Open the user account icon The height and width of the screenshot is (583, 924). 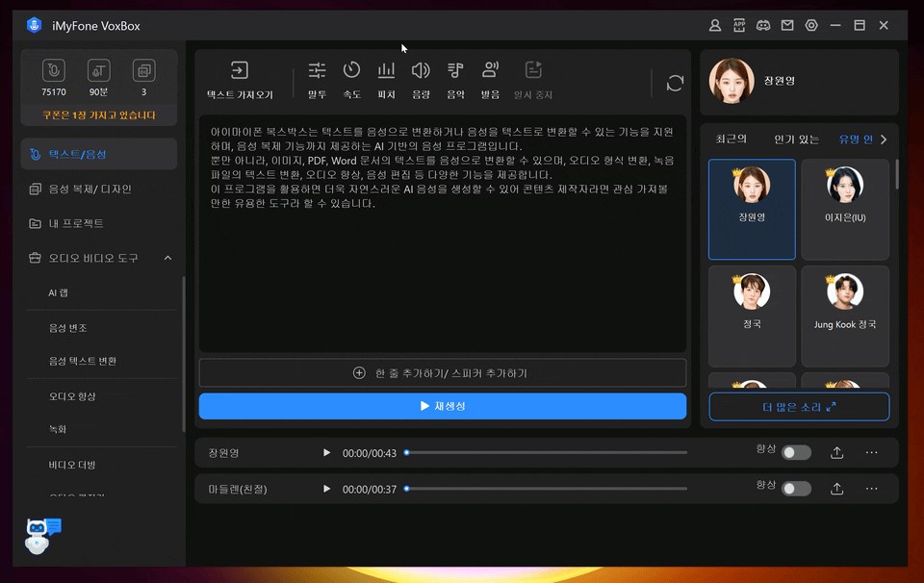tap(715, 25)
